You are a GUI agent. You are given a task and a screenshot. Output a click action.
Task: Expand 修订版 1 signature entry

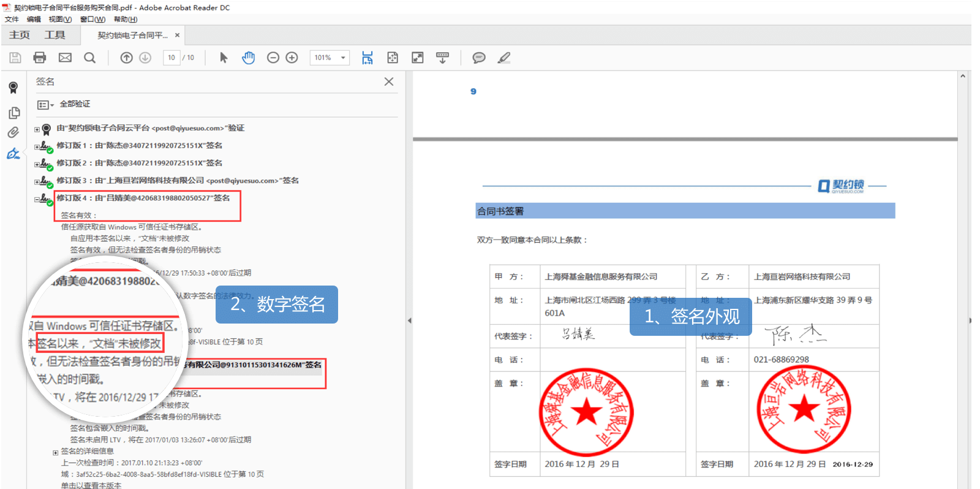coord(37,147)
